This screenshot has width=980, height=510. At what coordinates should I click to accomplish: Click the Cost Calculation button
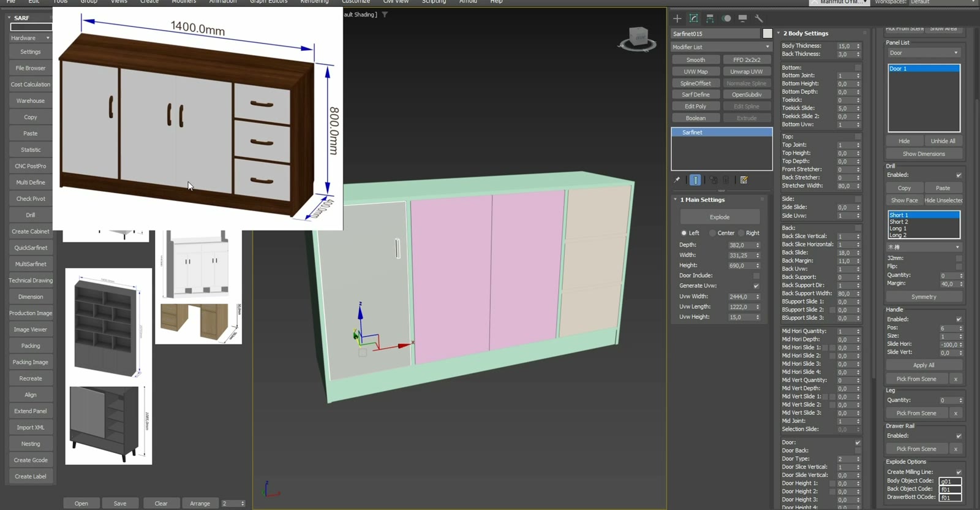31,85
